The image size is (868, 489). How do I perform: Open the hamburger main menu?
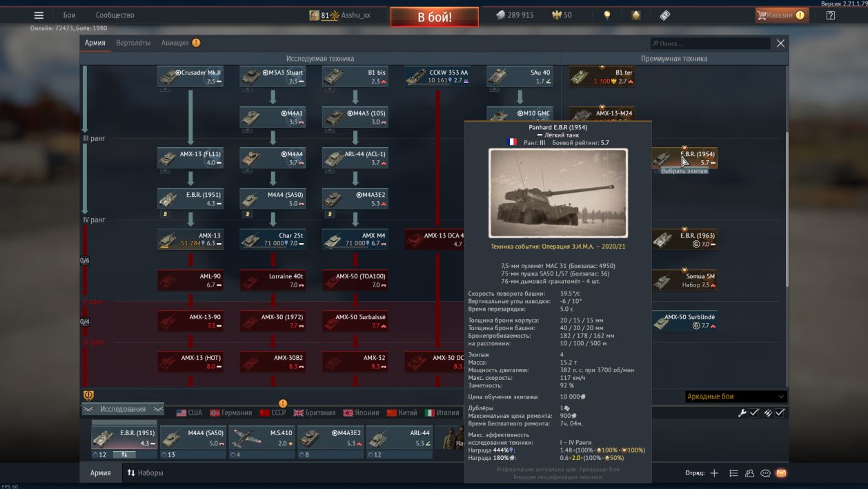pos(39,15)
